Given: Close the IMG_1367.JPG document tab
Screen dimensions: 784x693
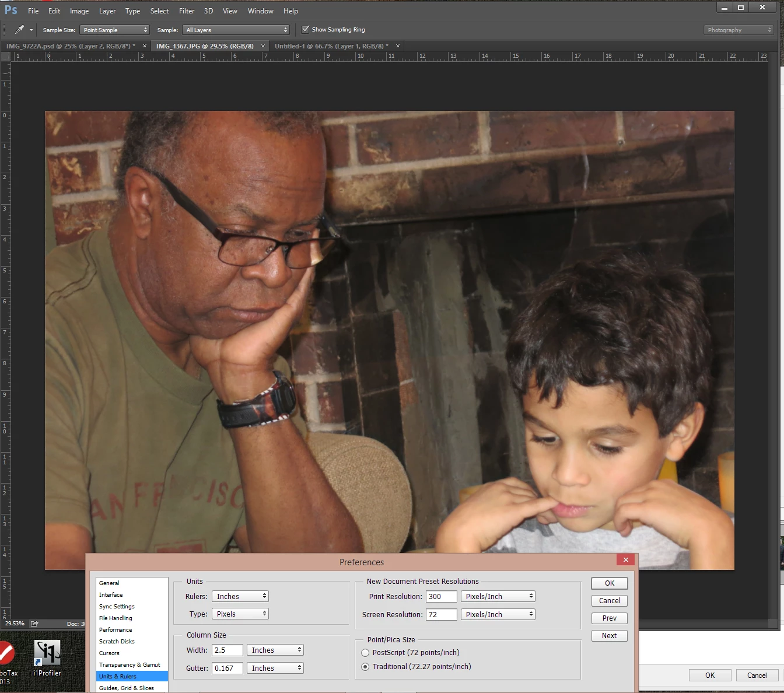Looking at the screenshot, I should click(x=263, y=46).
